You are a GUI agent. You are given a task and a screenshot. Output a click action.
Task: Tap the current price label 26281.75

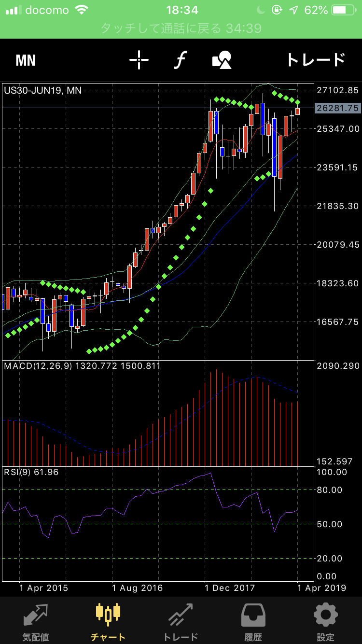coord(338,108)
